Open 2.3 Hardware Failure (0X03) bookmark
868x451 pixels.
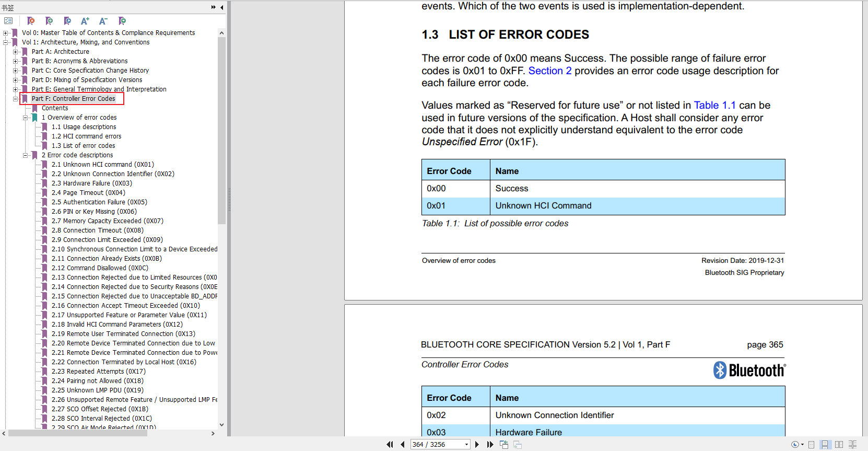(92, 183)
